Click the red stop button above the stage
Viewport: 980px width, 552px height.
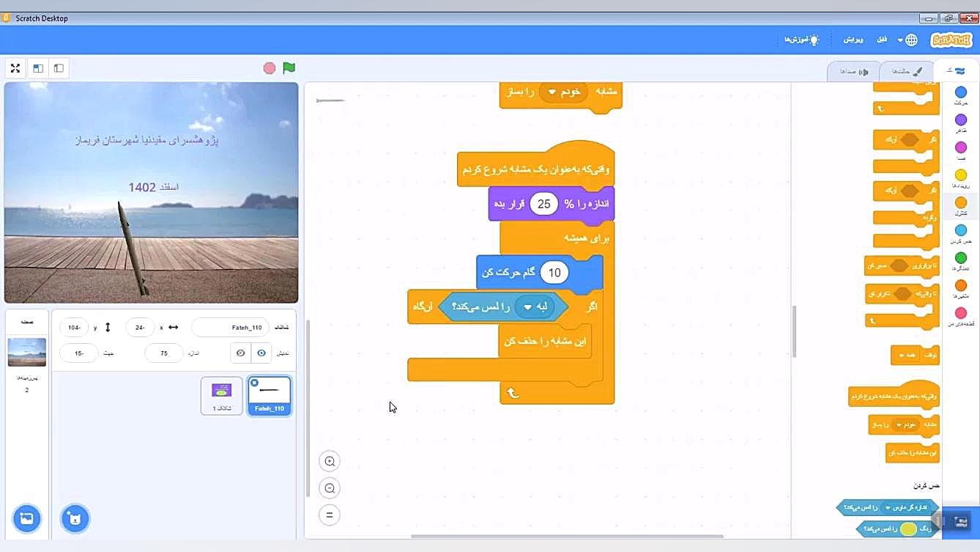(x=270, y=68)
